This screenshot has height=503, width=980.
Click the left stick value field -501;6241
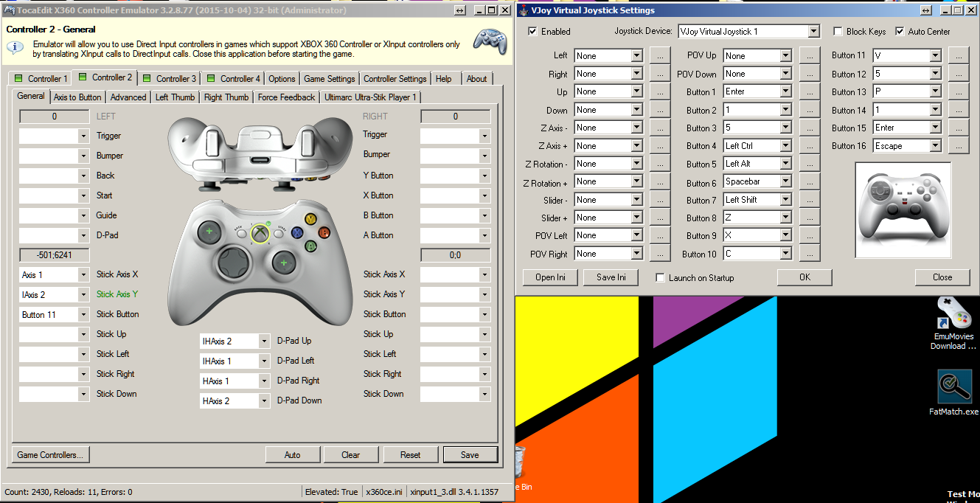[54, 255]
